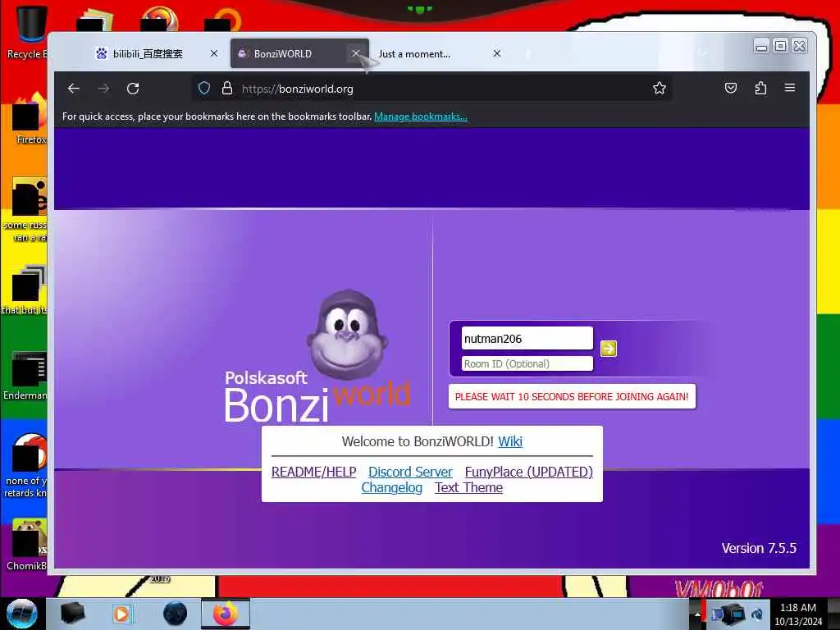Click the taskbar clock showing 1:18 AM
The image size is (840, 630).
(x=797, y=614)
